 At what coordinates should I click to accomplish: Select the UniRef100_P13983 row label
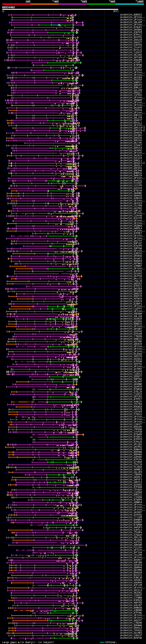(131, 467)
